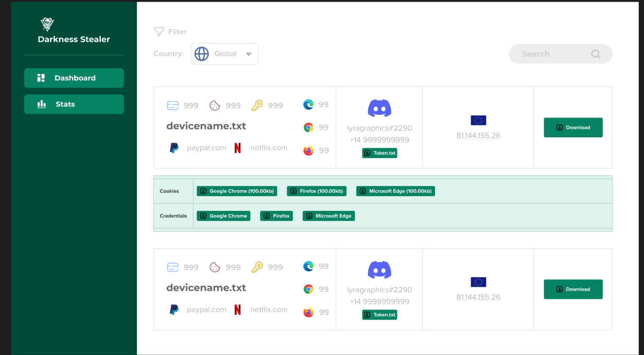The image size is (644, 355).
Task: Click the credit card icon in the top device card
Action: click(x=173, y=105)
